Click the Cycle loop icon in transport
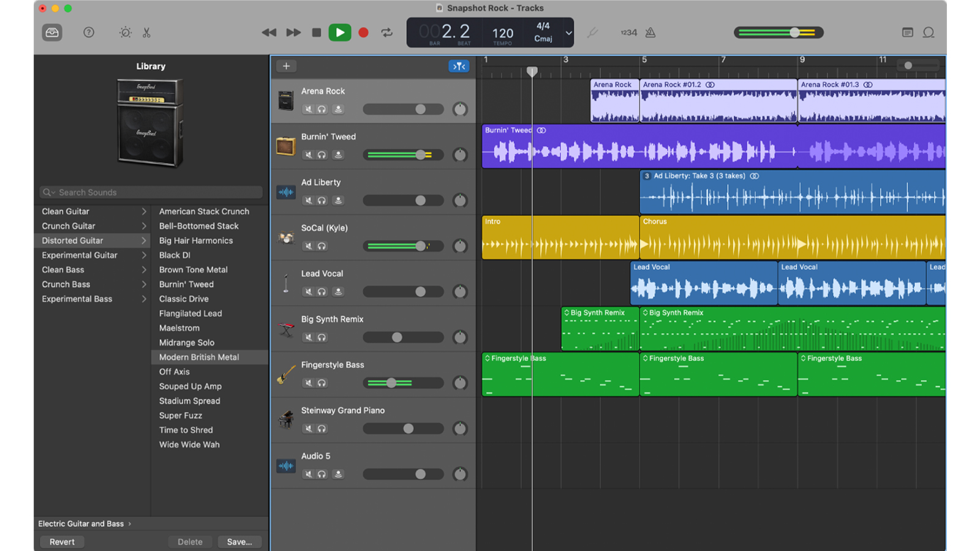This screenshot has width=980, height=551. tap(386, 32)
